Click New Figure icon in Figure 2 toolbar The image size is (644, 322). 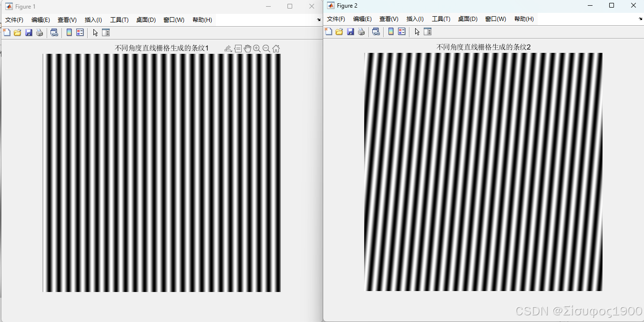click(x=328, y=31)
